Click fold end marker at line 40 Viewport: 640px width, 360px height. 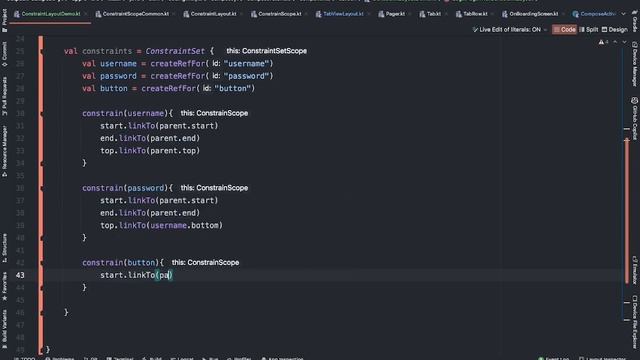point(42,238)
